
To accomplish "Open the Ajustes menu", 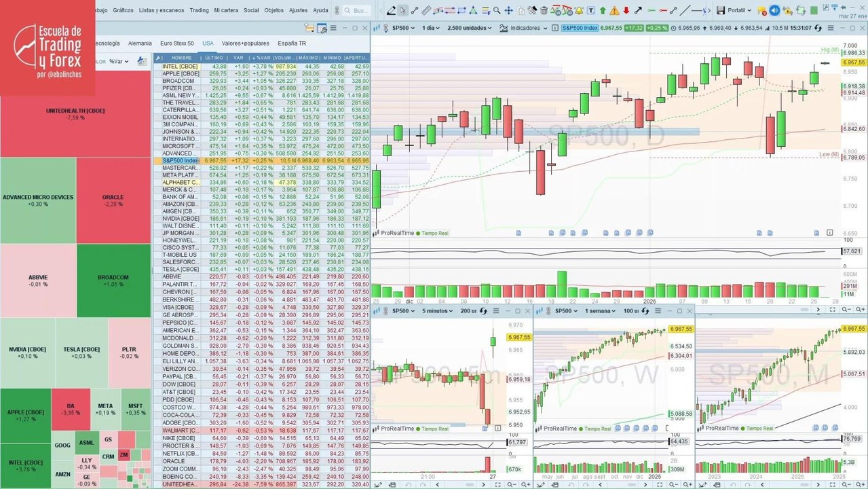I will (298, 10).
